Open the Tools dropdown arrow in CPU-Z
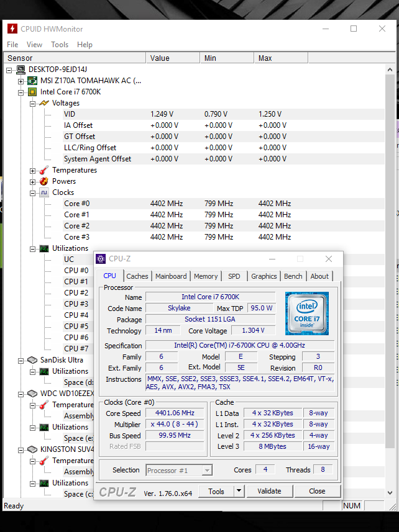 click(239, 491)
